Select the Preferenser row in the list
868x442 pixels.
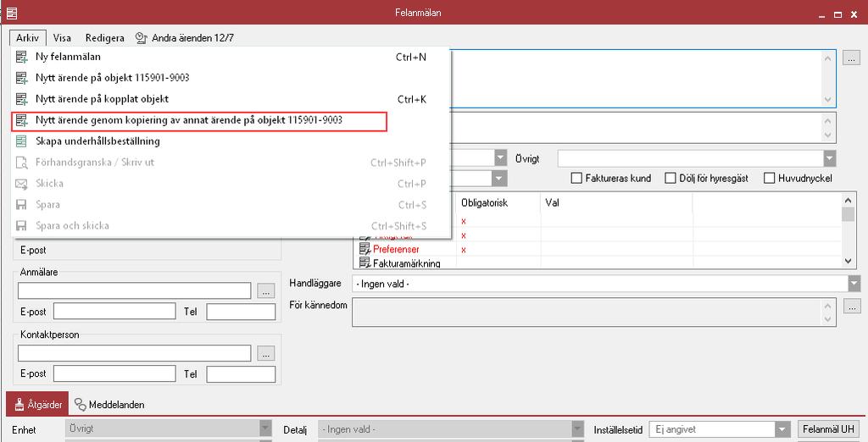[598, 250]
